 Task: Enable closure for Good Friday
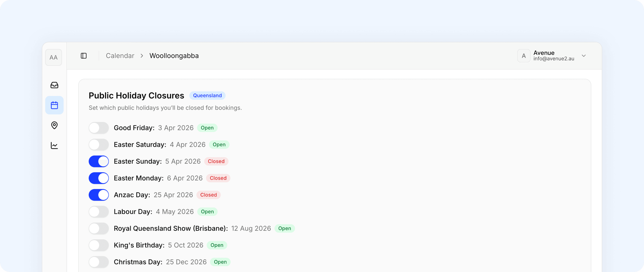coord(99,128)
